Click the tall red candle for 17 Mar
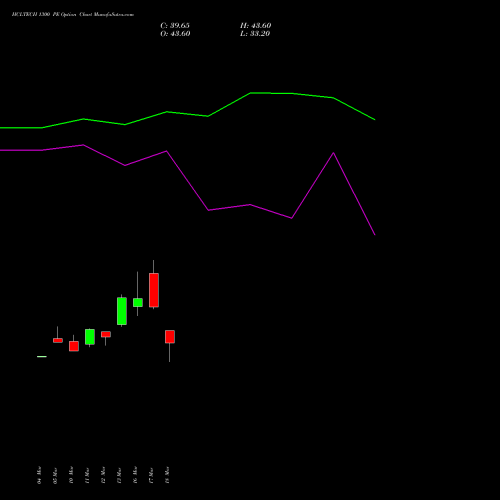 click(154, 290)
